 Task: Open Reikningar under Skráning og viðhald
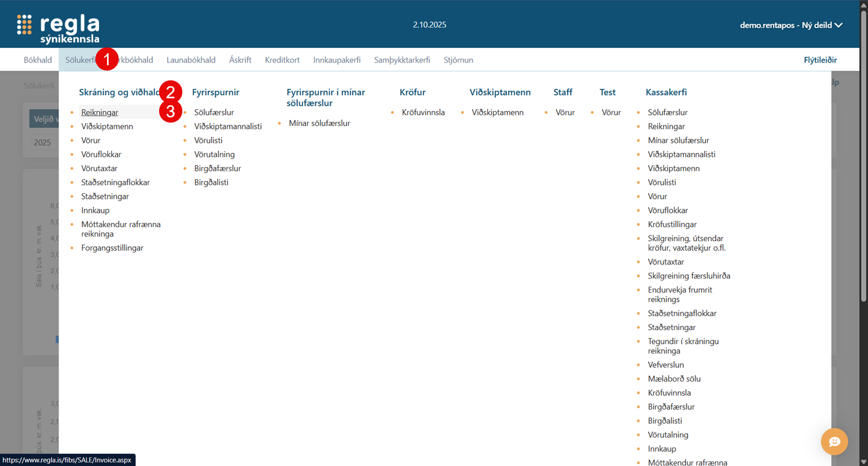[100, 113]
